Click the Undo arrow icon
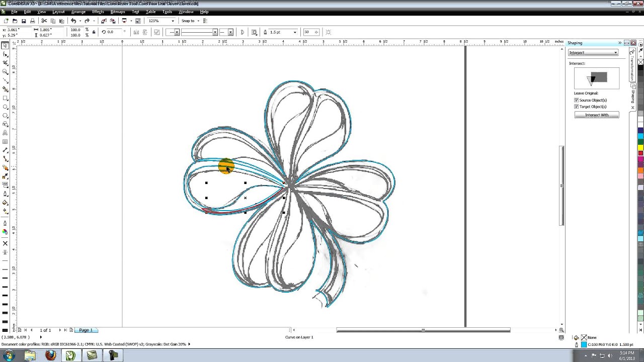 point(73,21)
